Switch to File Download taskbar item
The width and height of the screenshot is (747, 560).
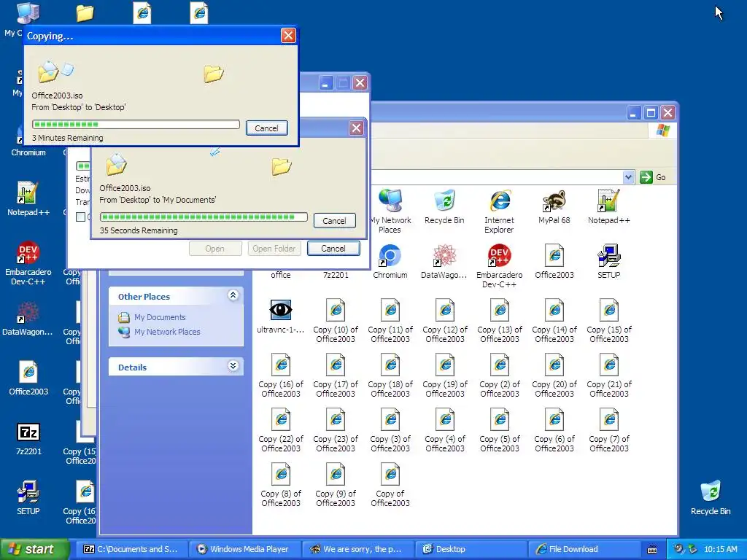click(583, 549)
